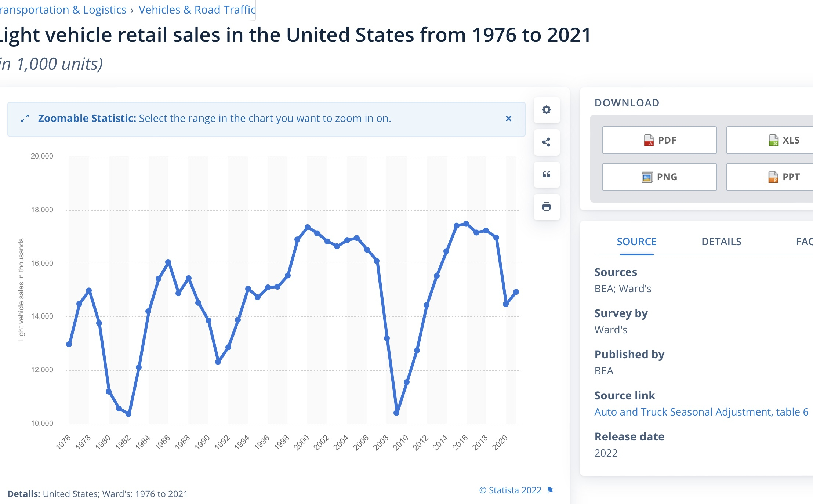813x504 pixels.
Task: Select the SOURCE tab
Action: (636, 242)
